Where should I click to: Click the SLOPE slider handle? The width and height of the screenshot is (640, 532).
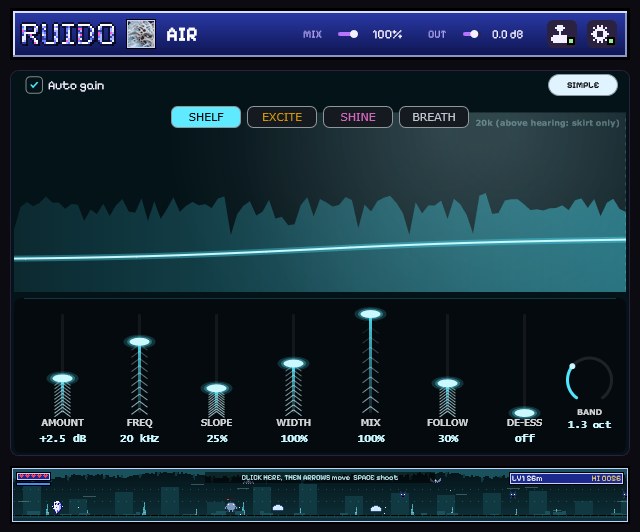[216, 387]
